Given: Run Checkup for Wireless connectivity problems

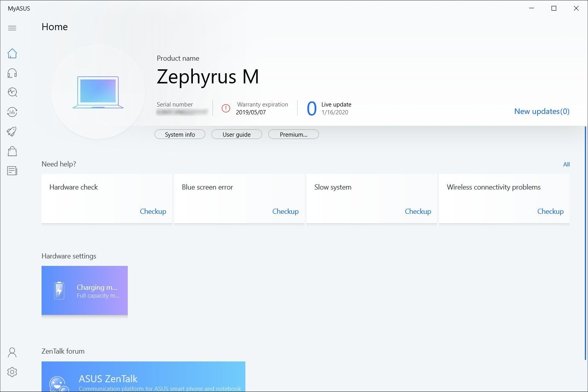Looking at the screenshot, I should pos(550,211).
